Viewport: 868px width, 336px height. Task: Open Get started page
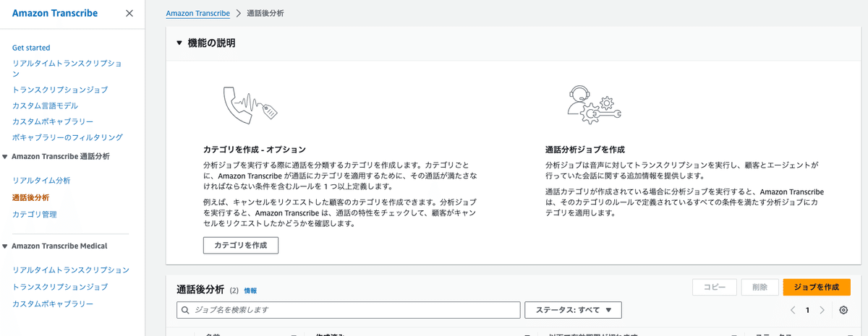coord(31,48)
